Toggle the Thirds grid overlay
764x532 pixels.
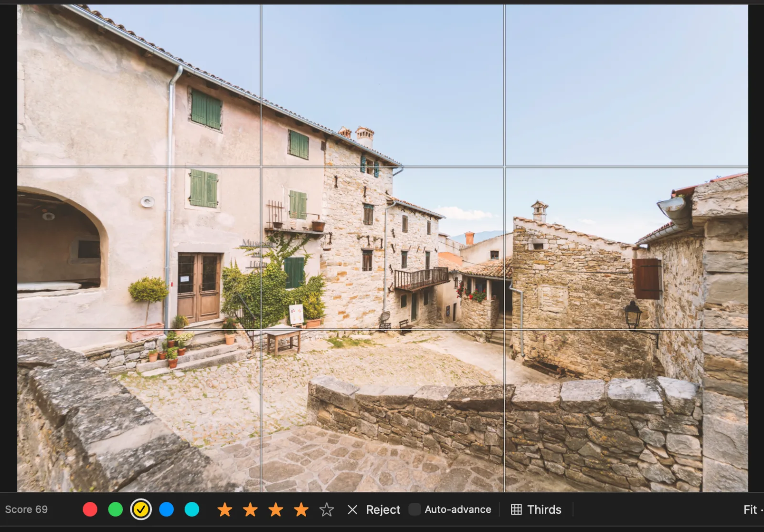pos(536,510)
